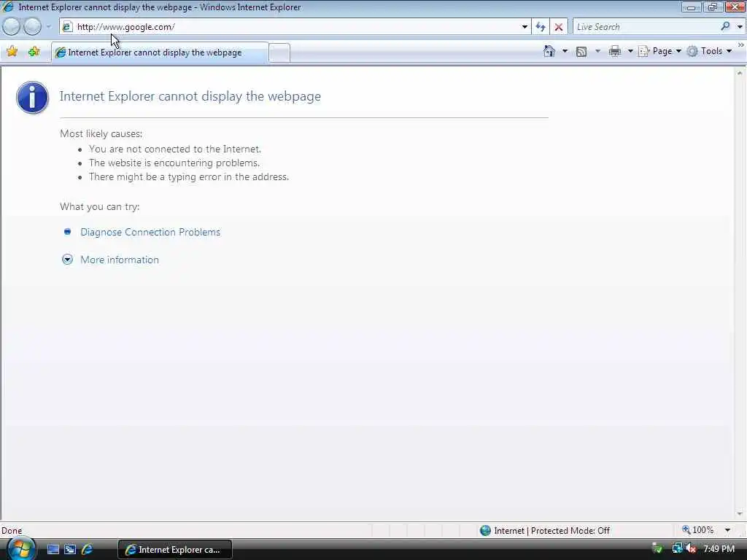Click the RSS Feeds icon
Image resolution: width=747 pixels, height=560 pixels.
(581, 52)
